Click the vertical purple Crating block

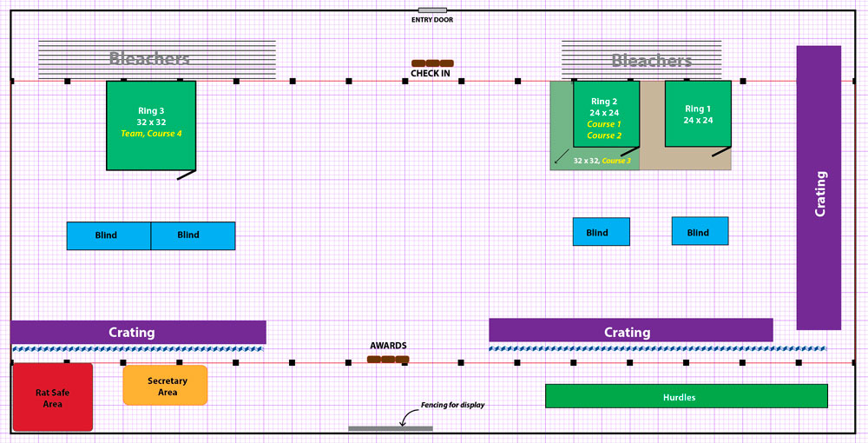coord(819,188)
